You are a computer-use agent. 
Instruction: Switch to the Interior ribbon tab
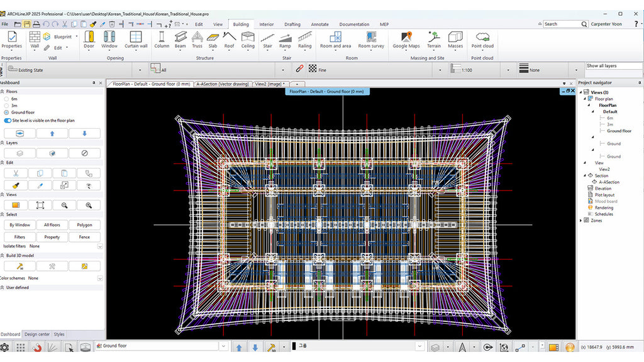(266, 25)
